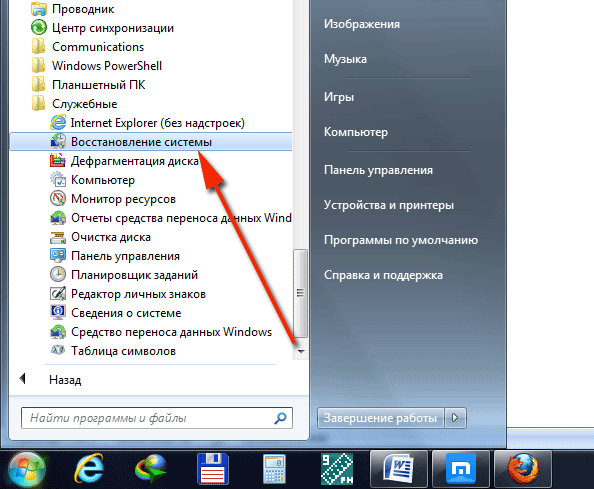Select Восстановление системы in the menu

point(151,142)
